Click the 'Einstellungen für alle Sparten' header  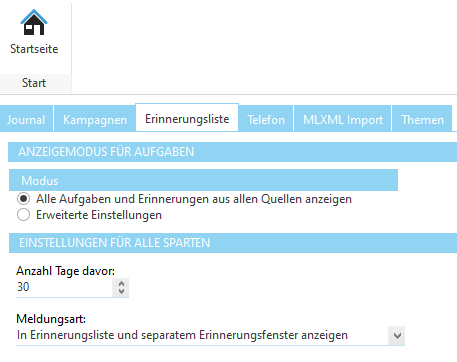(x=233, y=243)
